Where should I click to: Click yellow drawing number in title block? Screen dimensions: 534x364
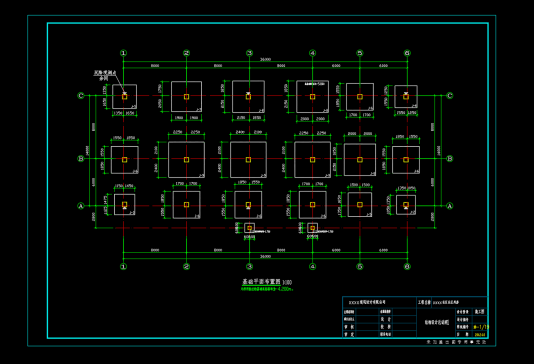pyautogui.click(x=481, y=327)
